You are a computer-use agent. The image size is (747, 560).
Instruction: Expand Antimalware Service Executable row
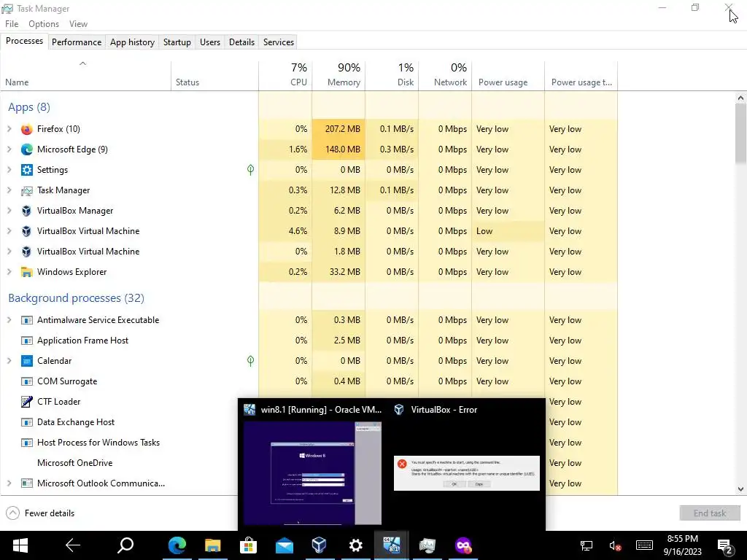coord(9,320)
